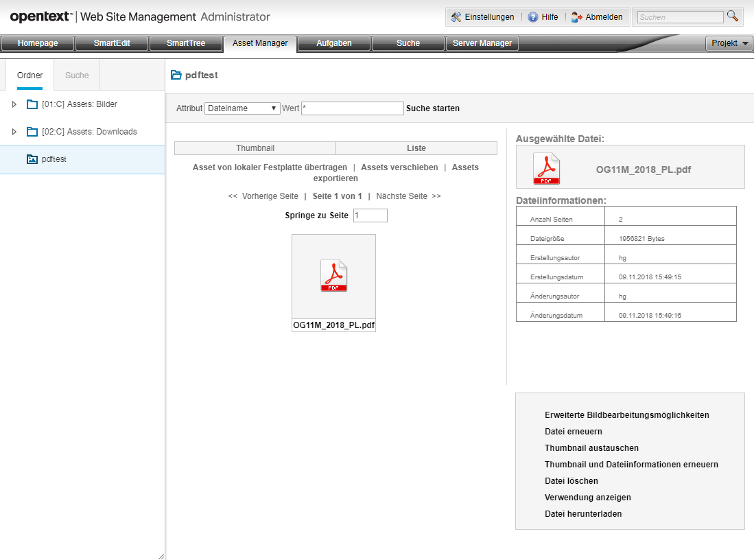
Task: Open the Suche main navigation tab
Action: pos(408,43)
